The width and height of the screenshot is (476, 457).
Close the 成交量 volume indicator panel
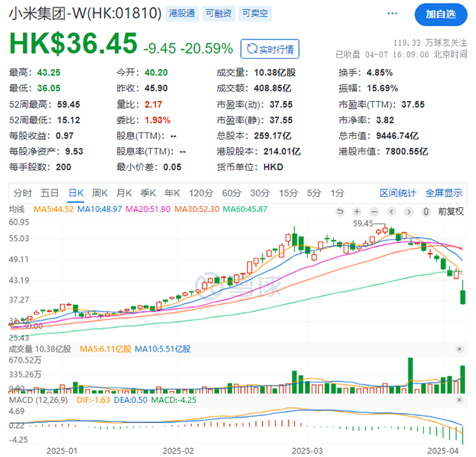coord(459,349)
